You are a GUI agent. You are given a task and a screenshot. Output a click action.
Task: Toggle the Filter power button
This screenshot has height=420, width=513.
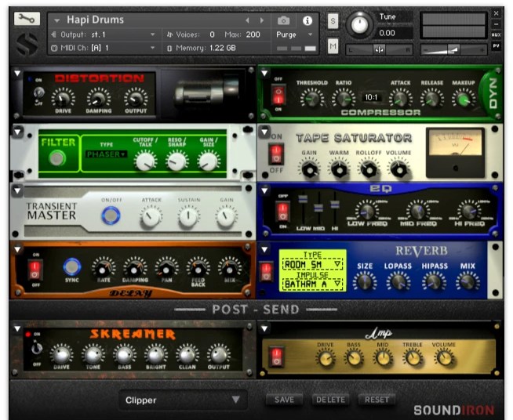tap(57, 158)
